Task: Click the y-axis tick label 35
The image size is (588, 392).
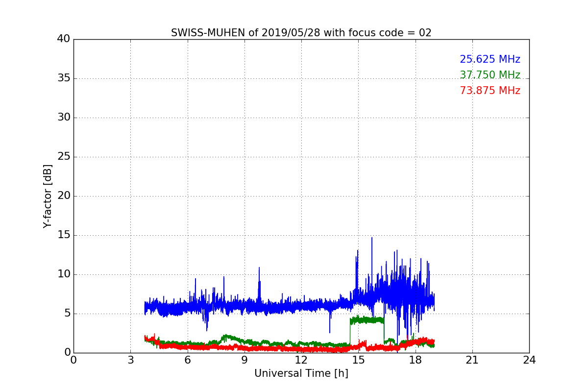Action: coord(64,78)
